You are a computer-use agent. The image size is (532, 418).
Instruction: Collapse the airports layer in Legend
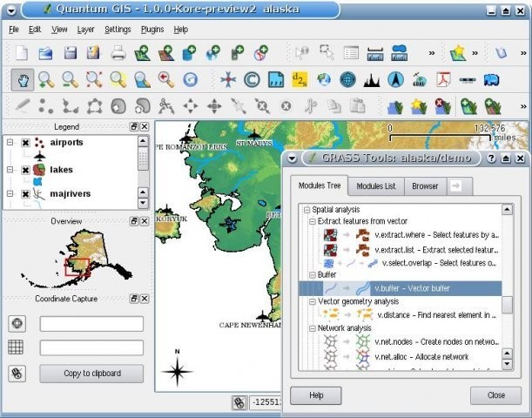pyautogui.click(x=10, y=142)
